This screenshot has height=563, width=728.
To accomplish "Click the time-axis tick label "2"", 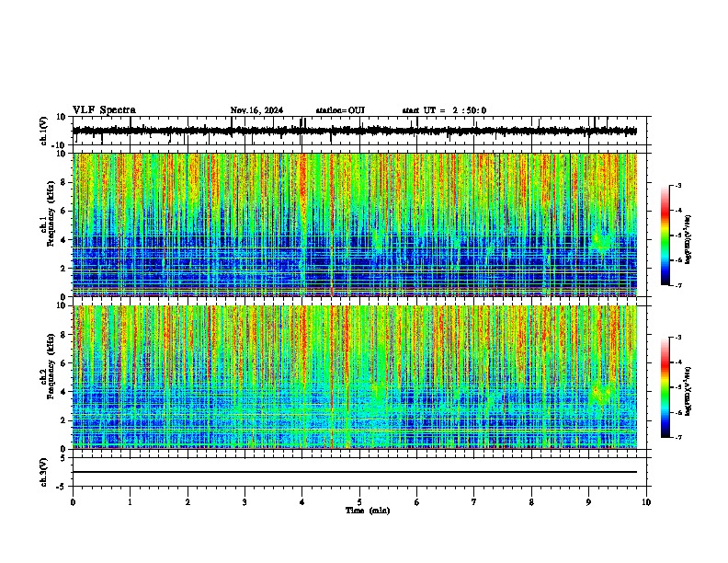I will pos(188,502).
